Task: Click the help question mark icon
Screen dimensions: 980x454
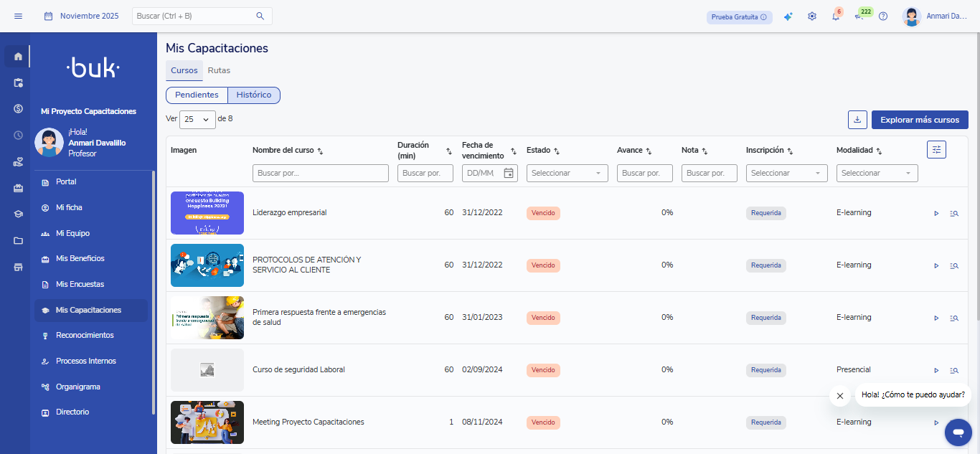Action: (x=883, y=16)
